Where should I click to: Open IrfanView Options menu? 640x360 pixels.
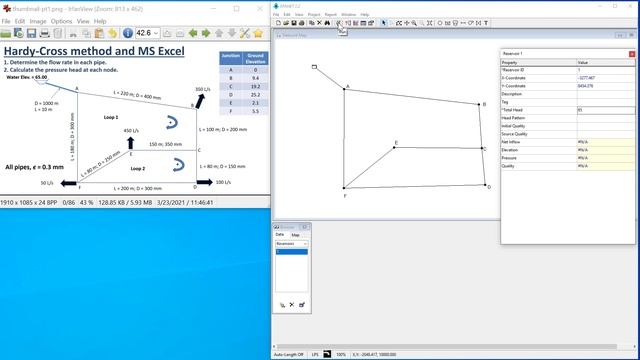coord(61,21)
